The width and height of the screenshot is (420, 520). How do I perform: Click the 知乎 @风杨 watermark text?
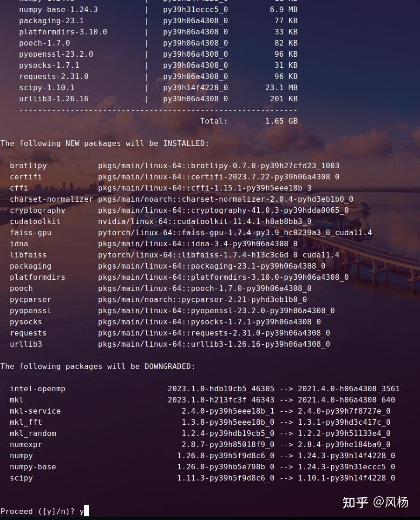point(375,502)
